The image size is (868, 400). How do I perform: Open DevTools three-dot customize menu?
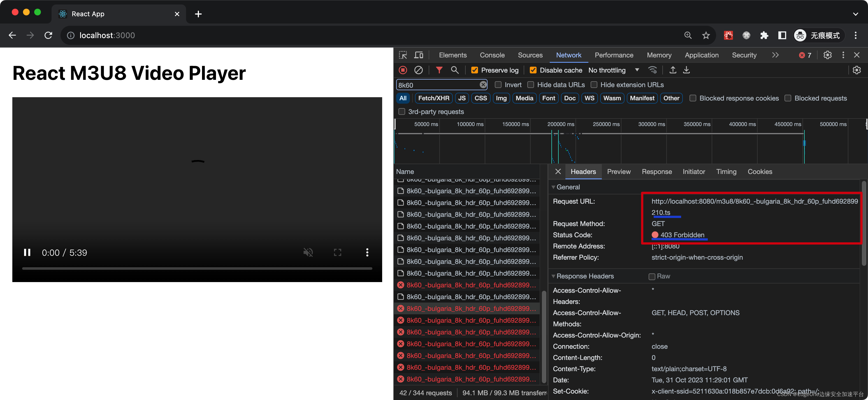click(x=843, y=55)
